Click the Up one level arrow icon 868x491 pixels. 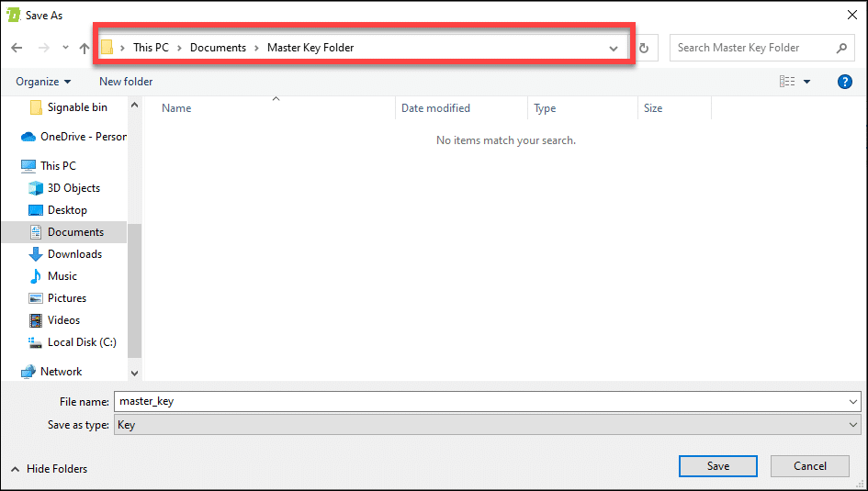(x=85, y=48)
